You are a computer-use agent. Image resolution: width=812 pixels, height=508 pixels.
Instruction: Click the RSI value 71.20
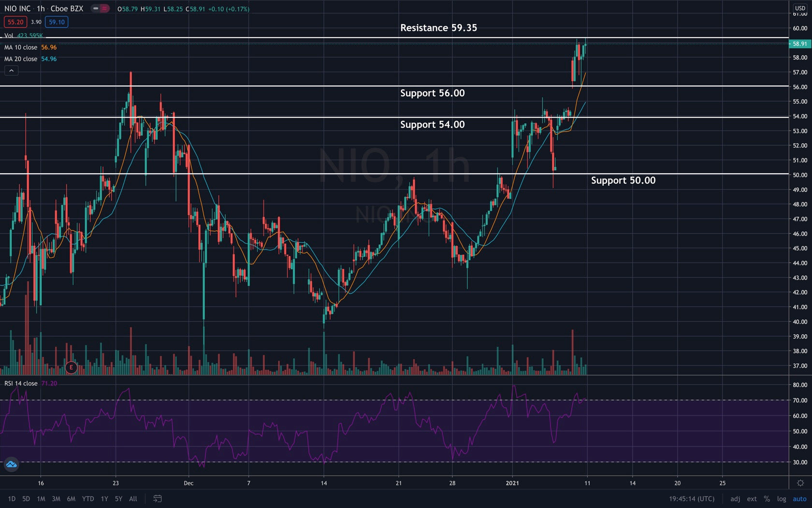[49, 383]
